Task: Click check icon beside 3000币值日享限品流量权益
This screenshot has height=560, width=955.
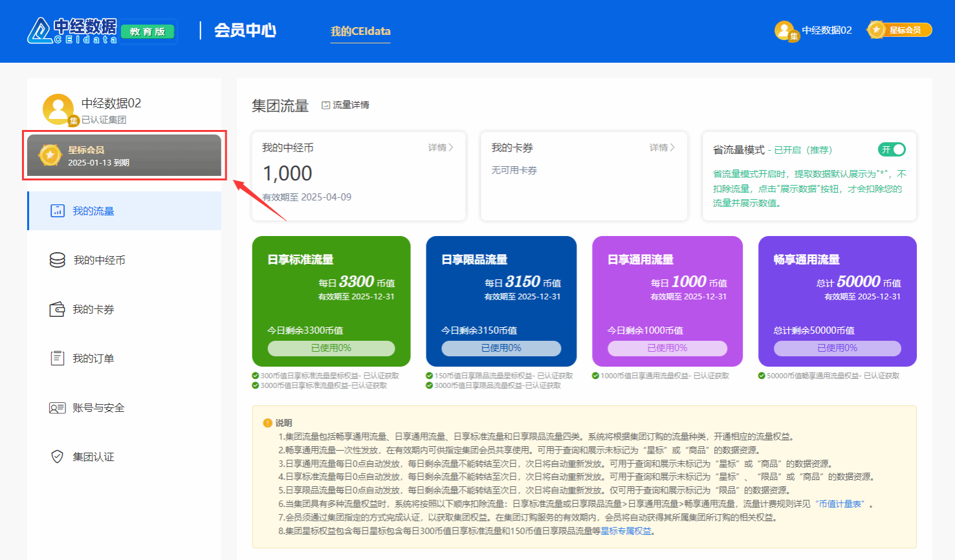Action: (x=430, y=385)
